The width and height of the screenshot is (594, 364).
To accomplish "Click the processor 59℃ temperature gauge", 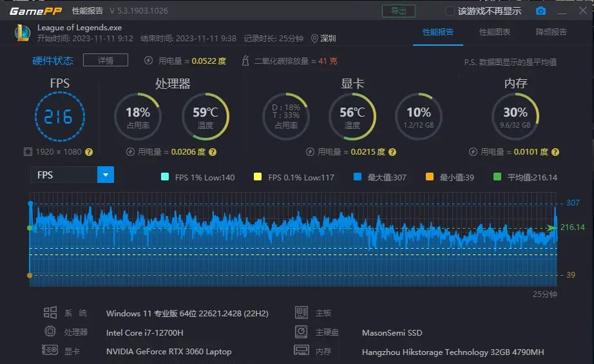I will pos(206,116).
